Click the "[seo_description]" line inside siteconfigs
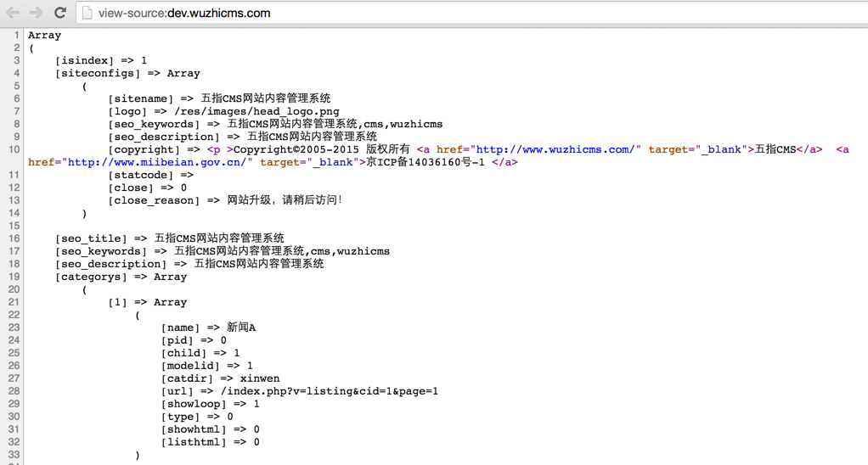 coord(242,137)
